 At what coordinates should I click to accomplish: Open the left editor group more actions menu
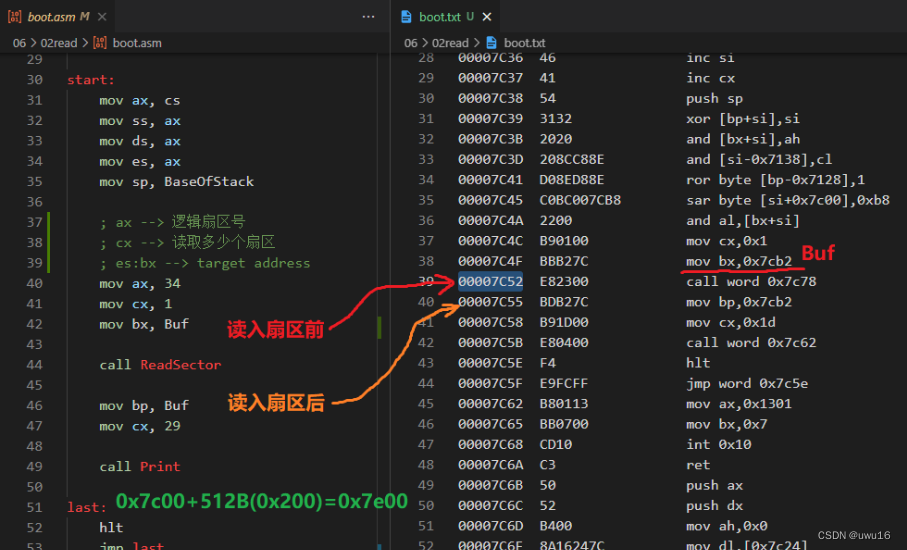pyautogui.click(x=368, y=17)
